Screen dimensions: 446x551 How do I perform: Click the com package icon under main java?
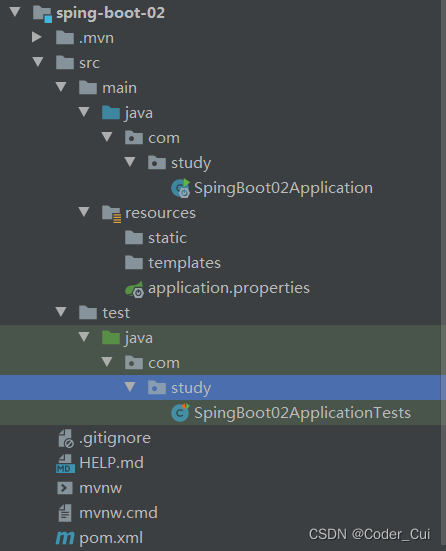(x=134, y=137)
